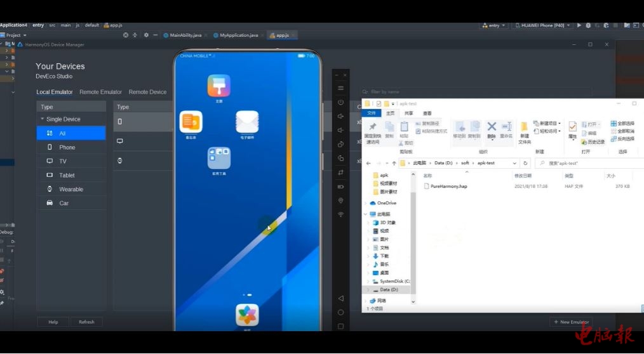Click the Run button in the IDE toolbar
Image resolution: width=644 pixels, height=354 pixels.
pyautogui.click(x=579, y=25)
